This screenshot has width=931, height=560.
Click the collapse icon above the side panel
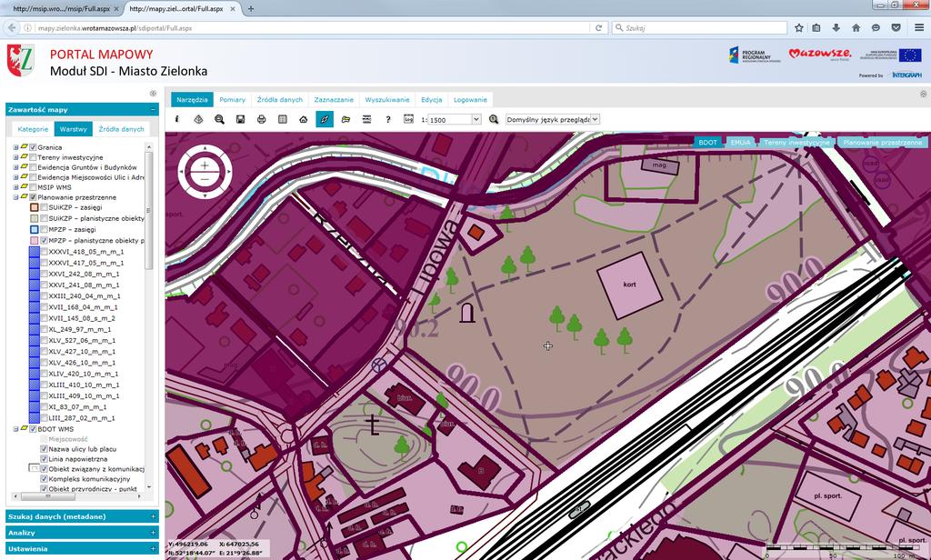153,94
